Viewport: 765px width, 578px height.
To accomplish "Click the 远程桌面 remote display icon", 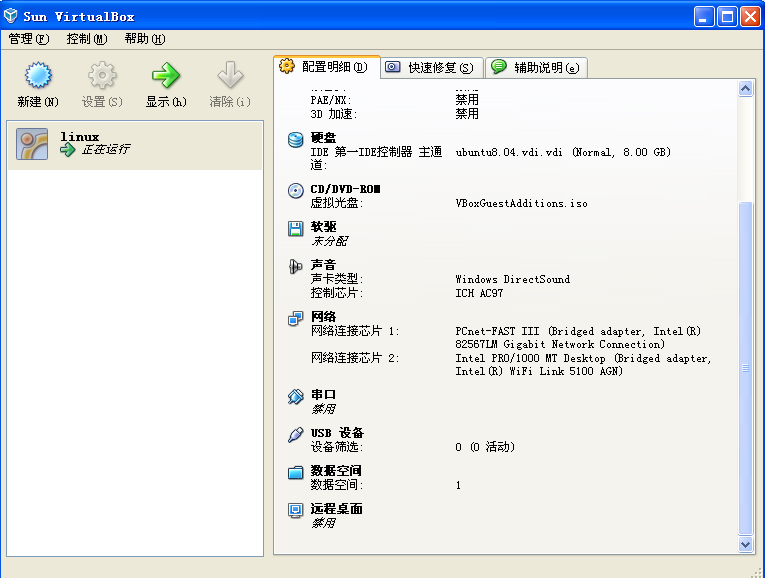I will [295, 511].
